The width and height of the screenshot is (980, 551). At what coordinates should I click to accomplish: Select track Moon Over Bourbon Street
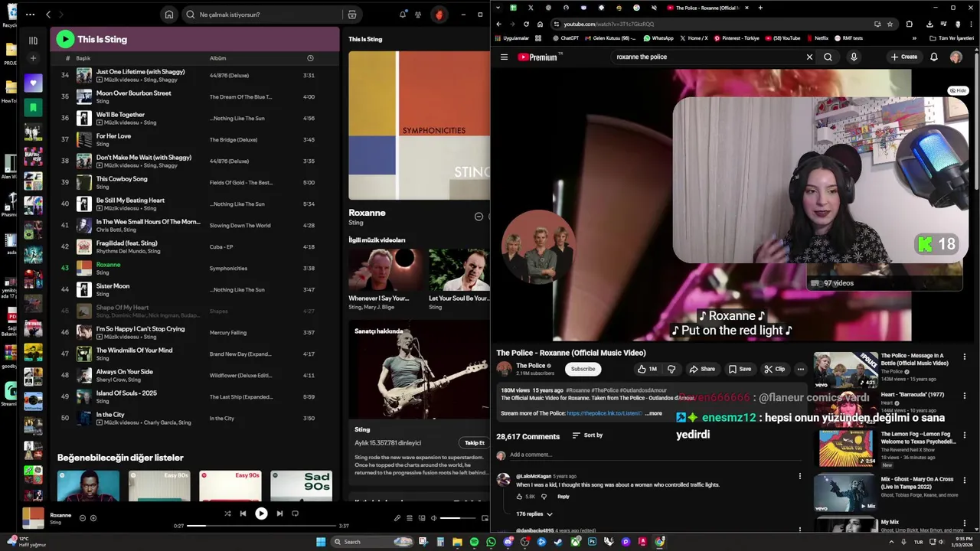(x=133, y=93)
